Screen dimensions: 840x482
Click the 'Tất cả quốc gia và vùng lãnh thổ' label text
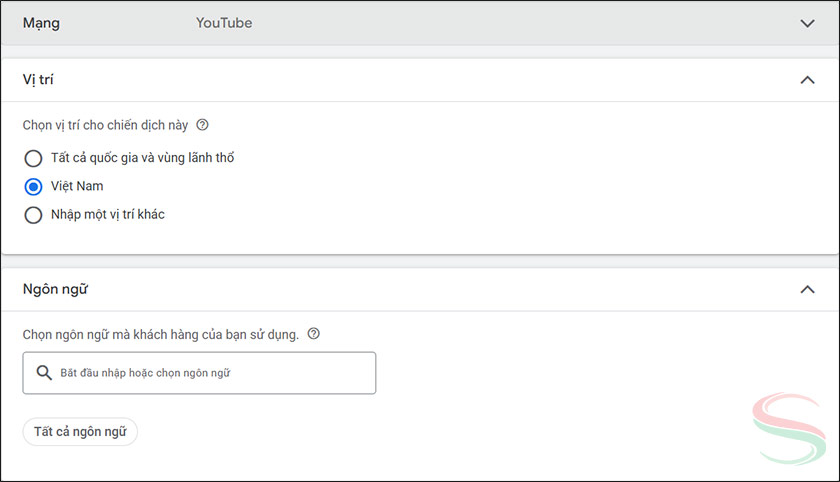point(142,158)
